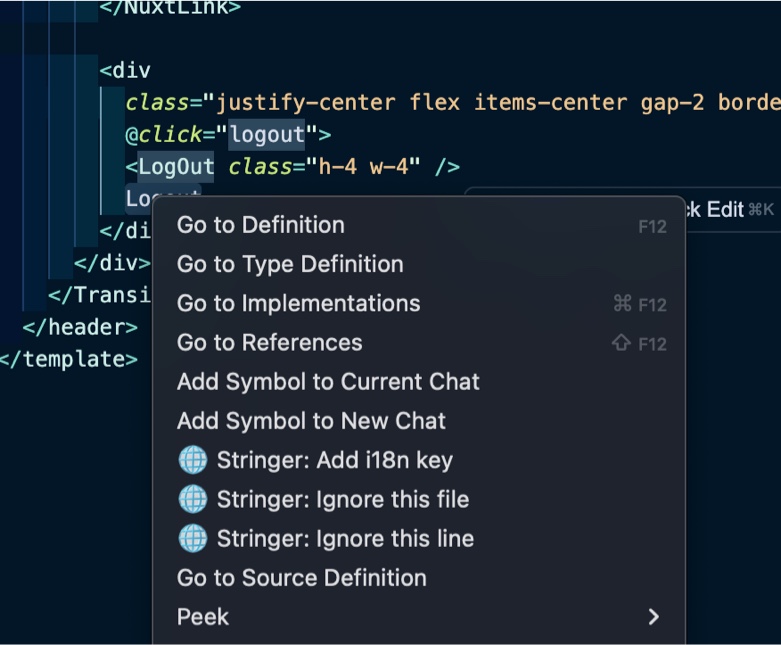
Task: Click Add Symbol to New Chat
Action: click(x=418, y=421)
